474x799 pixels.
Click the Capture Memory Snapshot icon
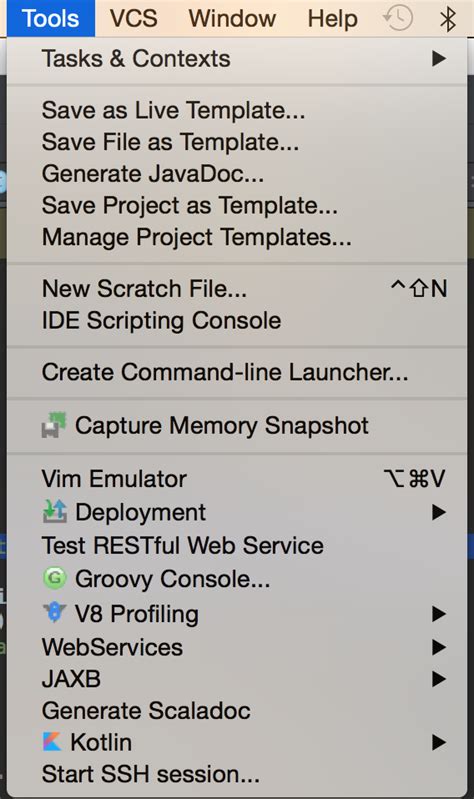click(54, 425)
